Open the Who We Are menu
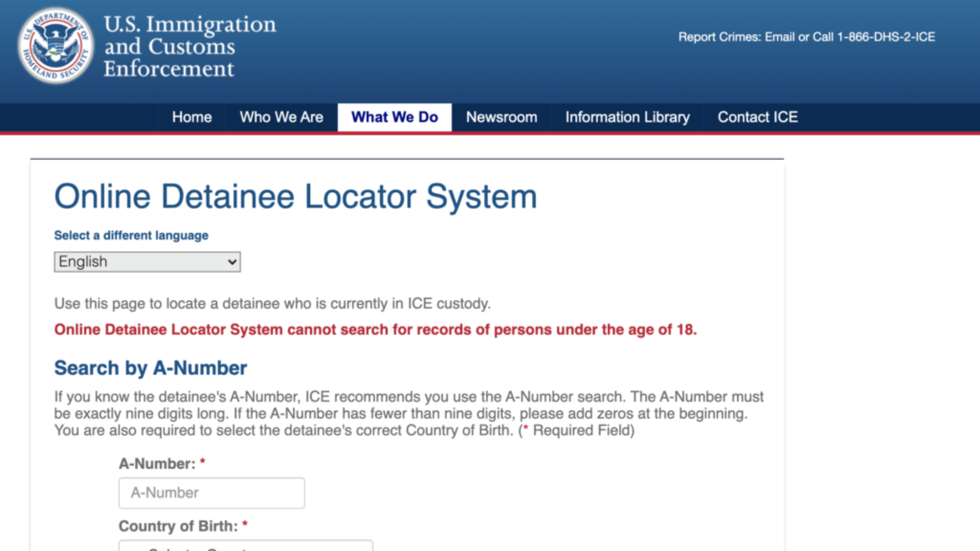The image size is (980, 551). coord(281,117)
